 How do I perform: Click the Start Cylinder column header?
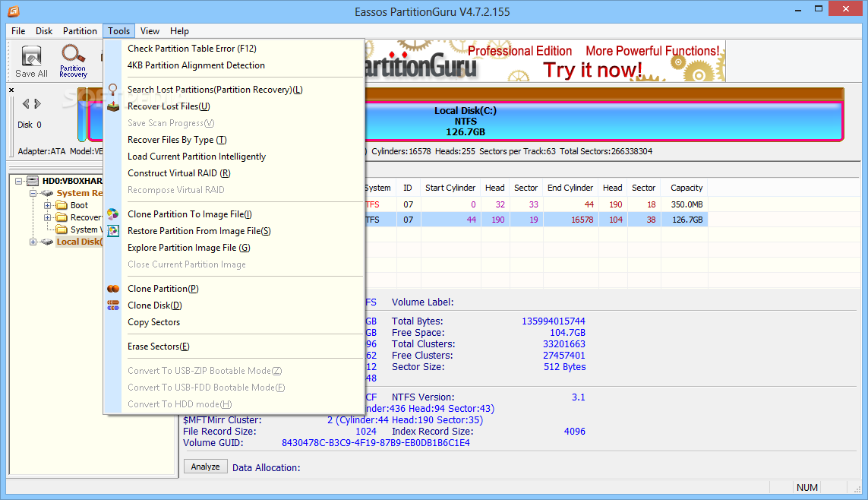click(450, 188)
